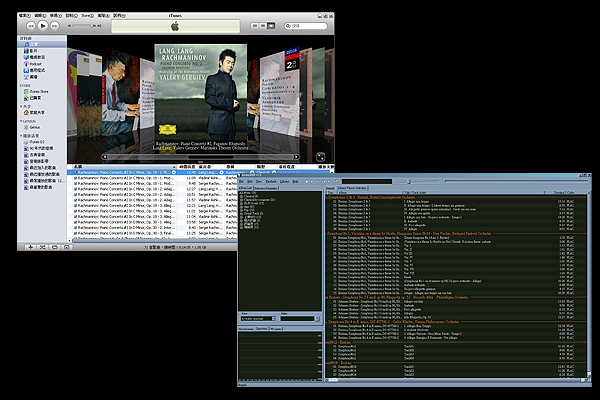
Task: Click the foobar2000 play button
Action: tap(312, 181)
